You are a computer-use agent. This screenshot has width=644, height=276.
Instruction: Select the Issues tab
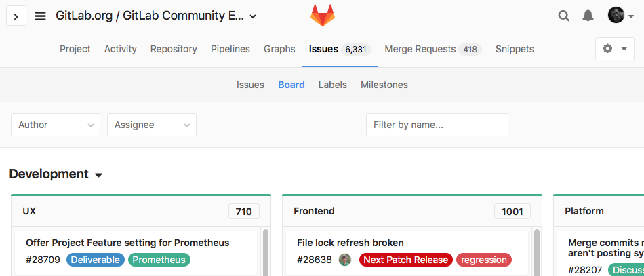[x=340, y=50]
